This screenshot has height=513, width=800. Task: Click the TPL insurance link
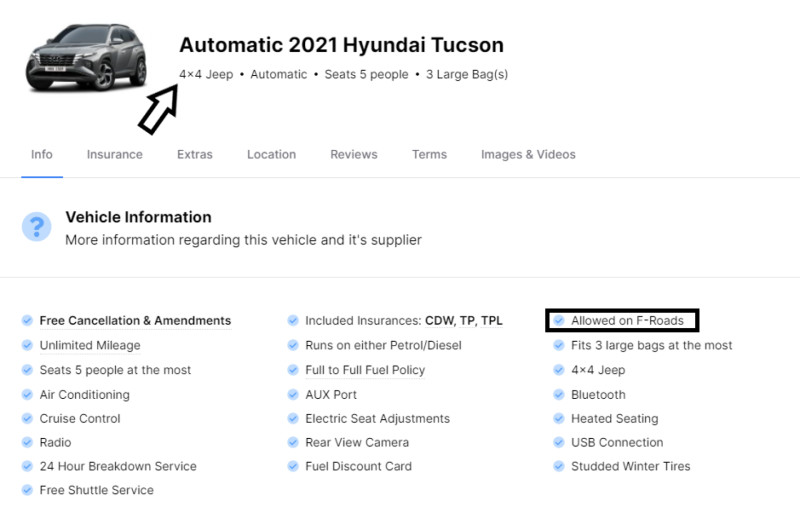pos(491,321)
